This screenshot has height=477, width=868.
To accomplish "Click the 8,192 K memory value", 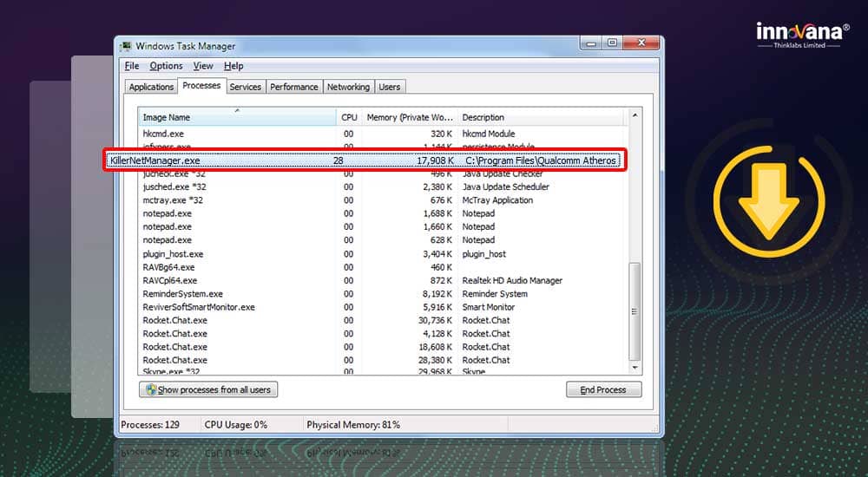I will click(x=437, y=294).
